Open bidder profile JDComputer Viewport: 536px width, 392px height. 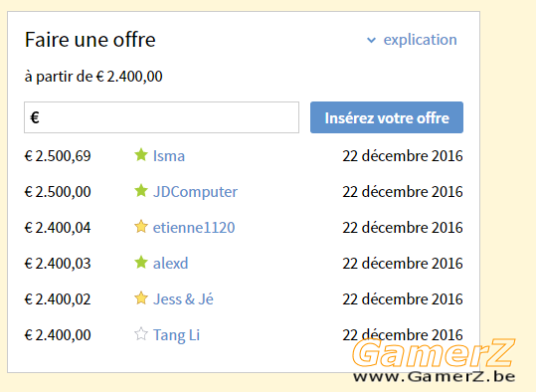coord(195,192)
